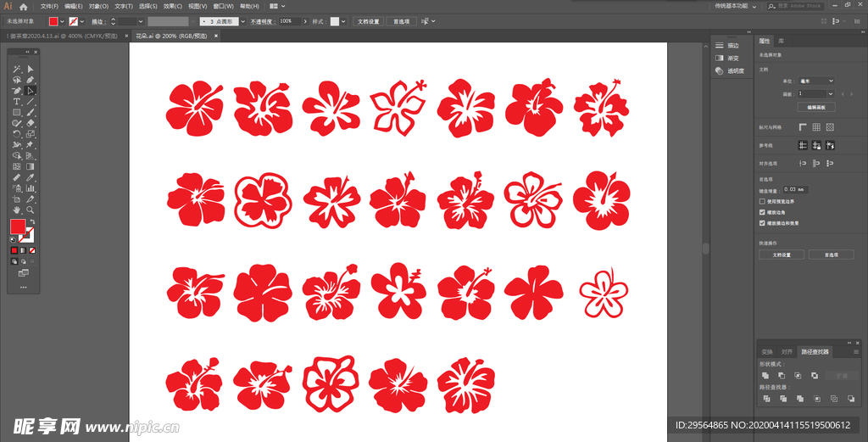Select the Type tool
The width and height of the screenshot is (868, 442).
coord(16,101)
